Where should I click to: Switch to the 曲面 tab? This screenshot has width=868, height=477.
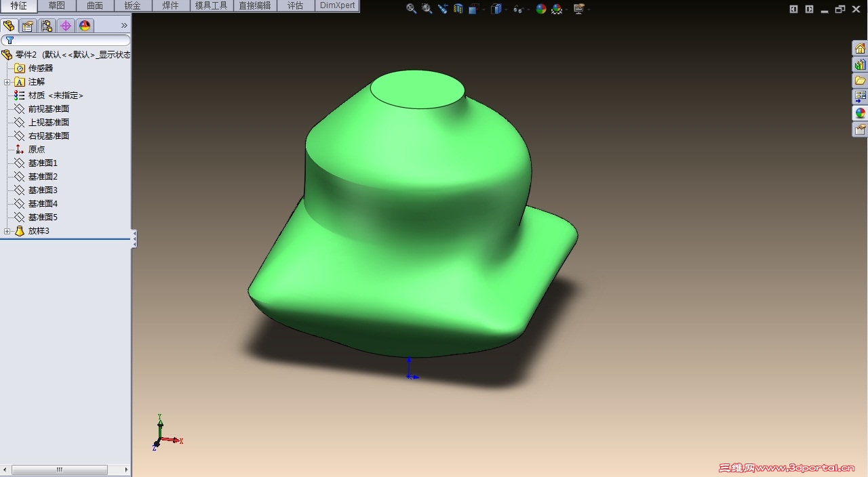(x=95, y=6)
